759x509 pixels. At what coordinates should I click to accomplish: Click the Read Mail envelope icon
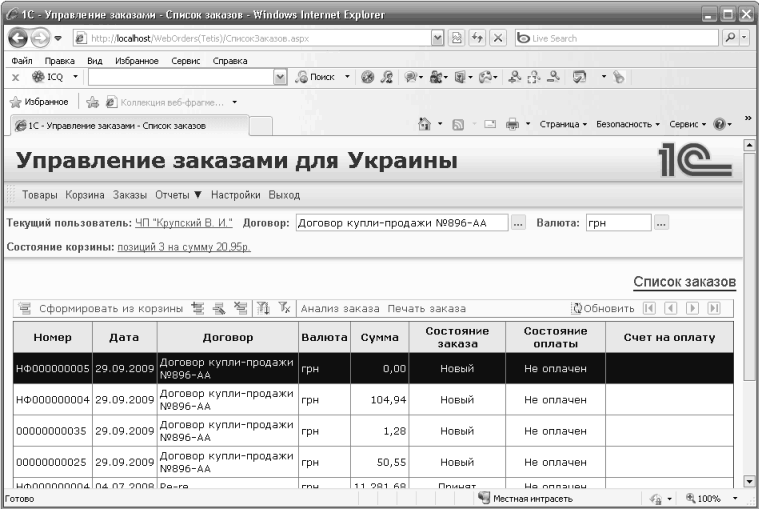[x=490, y=124]
